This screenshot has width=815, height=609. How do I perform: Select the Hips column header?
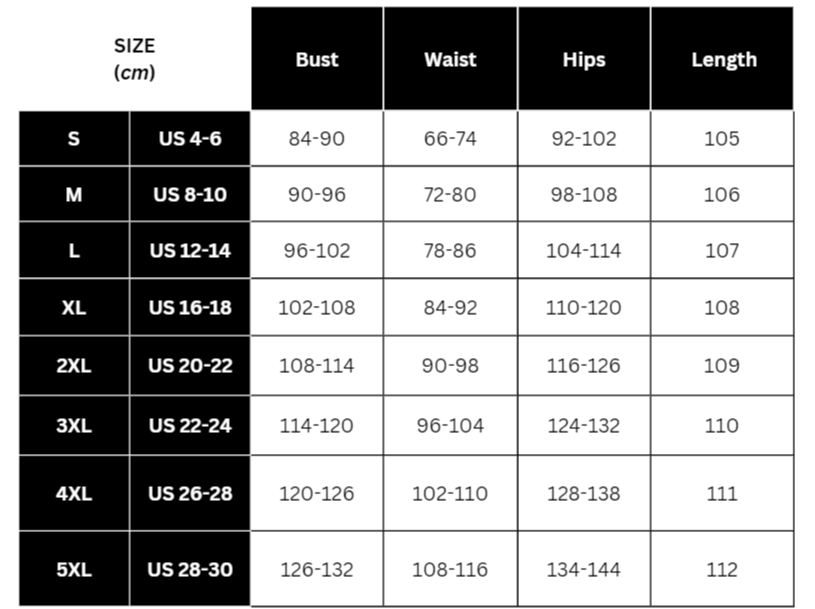tap(584, 59)
